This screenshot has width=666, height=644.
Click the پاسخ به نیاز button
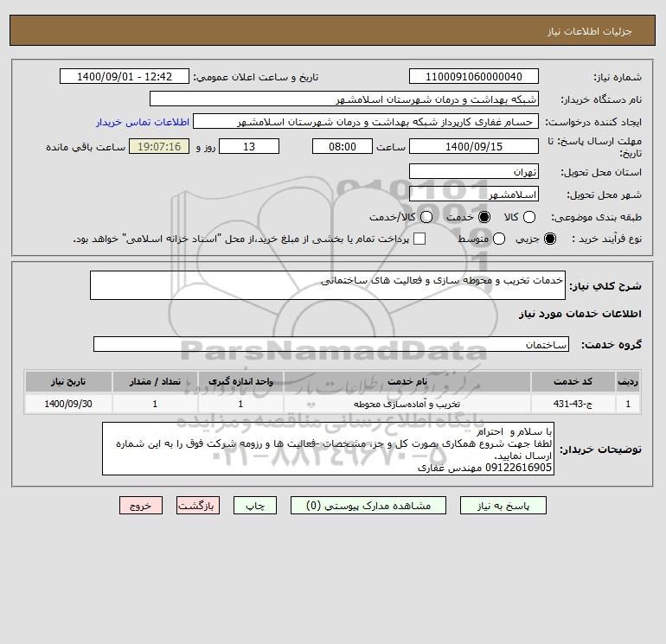(x=503, y=506)
